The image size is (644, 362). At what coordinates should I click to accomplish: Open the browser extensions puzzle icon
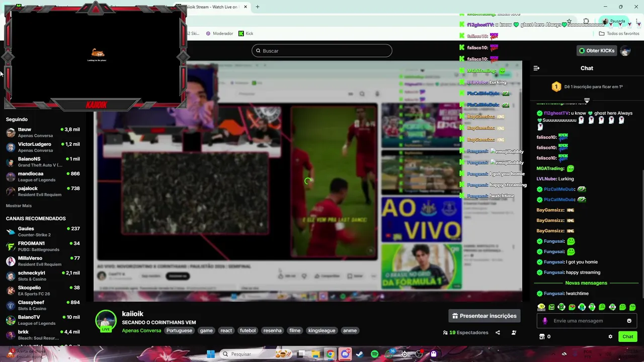tap(586, 21)
